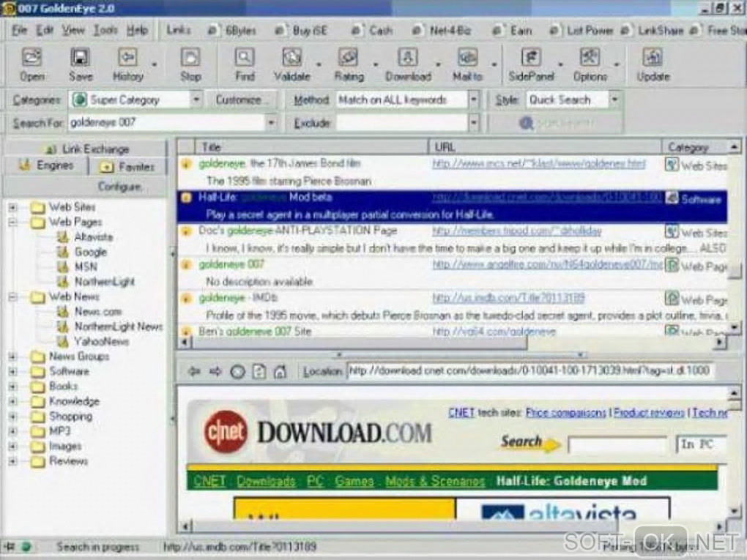The image size is (747, 560).
Task: Switch to the Link Exchange tab
Action: 86,149
